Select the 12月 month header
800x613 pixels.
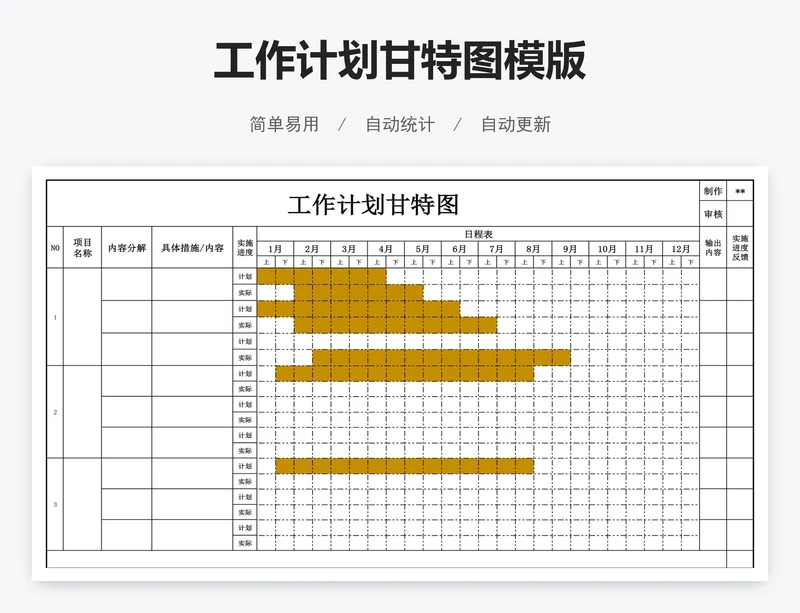(x=680, y=249)
